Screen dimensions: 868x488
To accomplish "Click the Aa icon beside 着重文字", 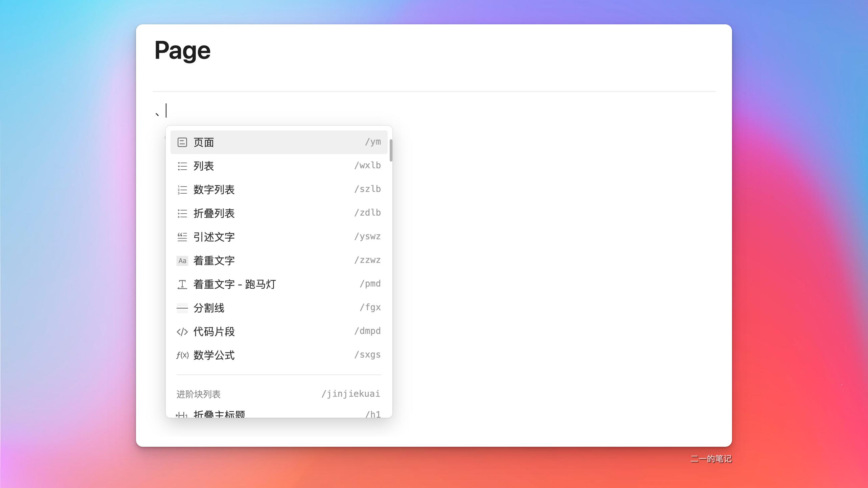I will [x=182, y=261].
